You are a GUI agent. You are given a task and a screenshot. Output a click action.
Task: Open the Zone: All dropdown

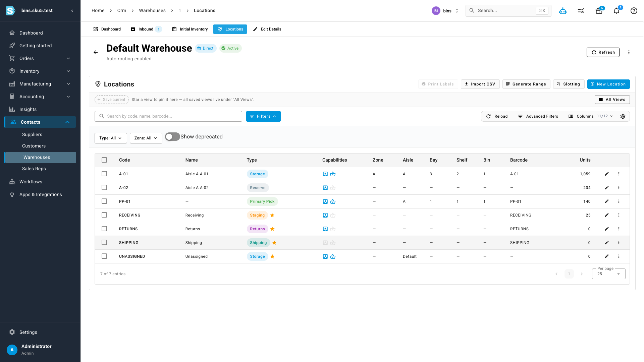[146, 138]
